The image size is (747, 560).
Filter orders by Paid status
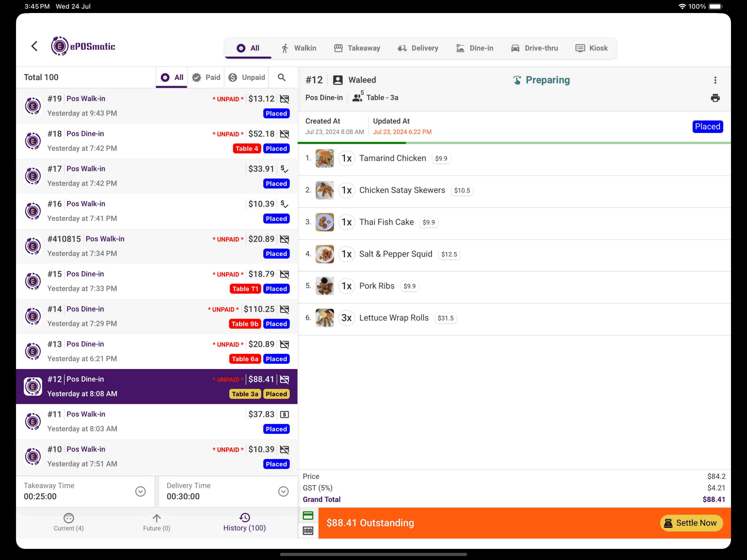(x=206, y=77)
